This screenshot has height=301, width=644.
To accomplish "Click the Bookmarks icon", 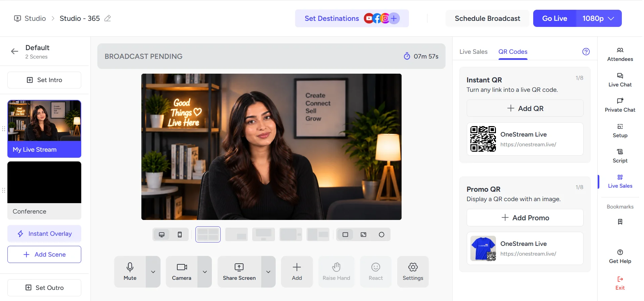I will pos(620,222).
